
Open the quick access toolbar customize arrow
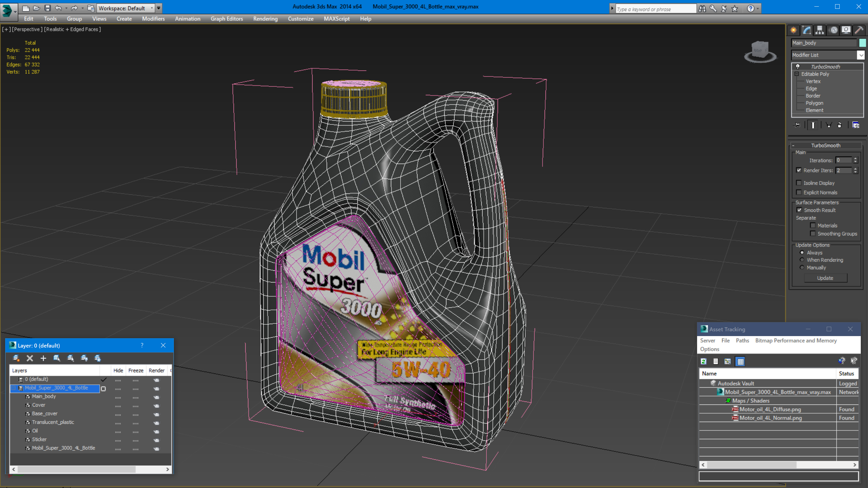(158, 8)
